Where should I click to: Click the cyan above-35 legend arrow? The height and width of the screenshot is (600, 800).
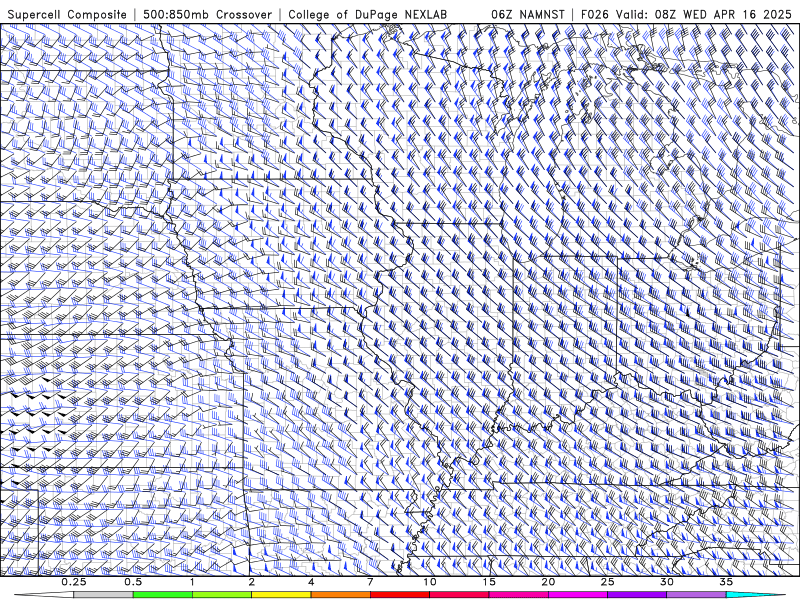click(756, 595)
